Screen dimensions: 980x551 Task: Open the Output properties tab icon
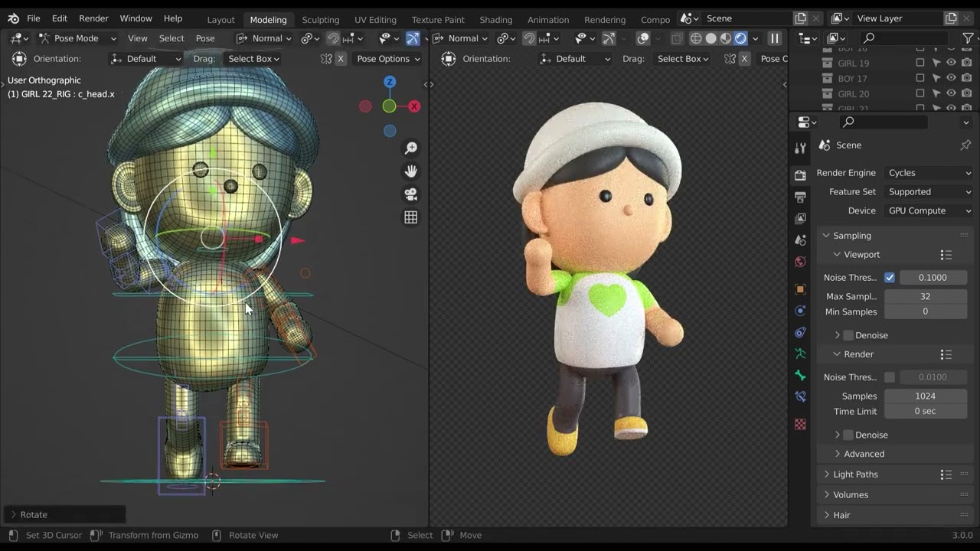(x=800, y=197)
